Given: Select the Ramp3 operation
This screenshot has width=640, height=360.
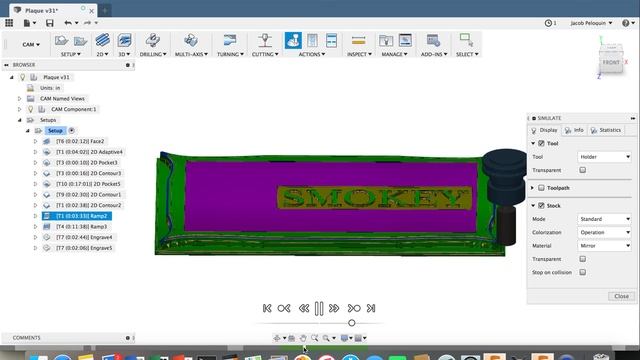Looking at the screenshot, I should click(82, 227).
